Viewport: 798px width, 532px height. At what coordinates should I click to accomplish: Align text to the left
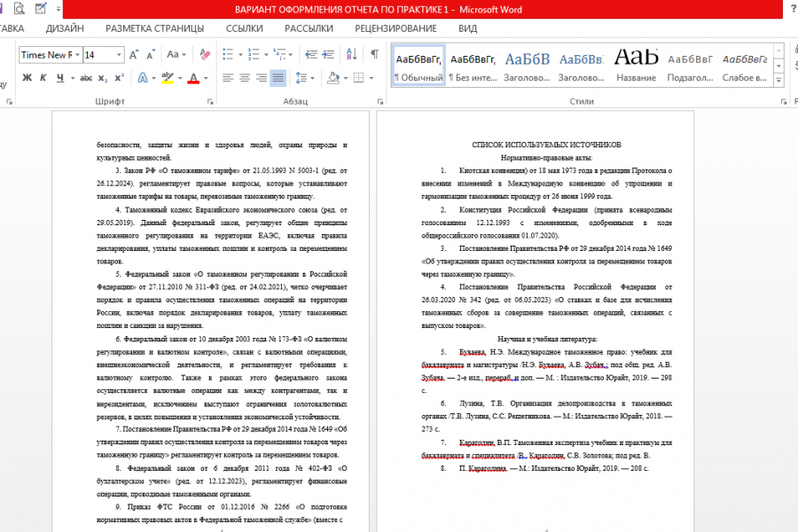coord(228,78)
